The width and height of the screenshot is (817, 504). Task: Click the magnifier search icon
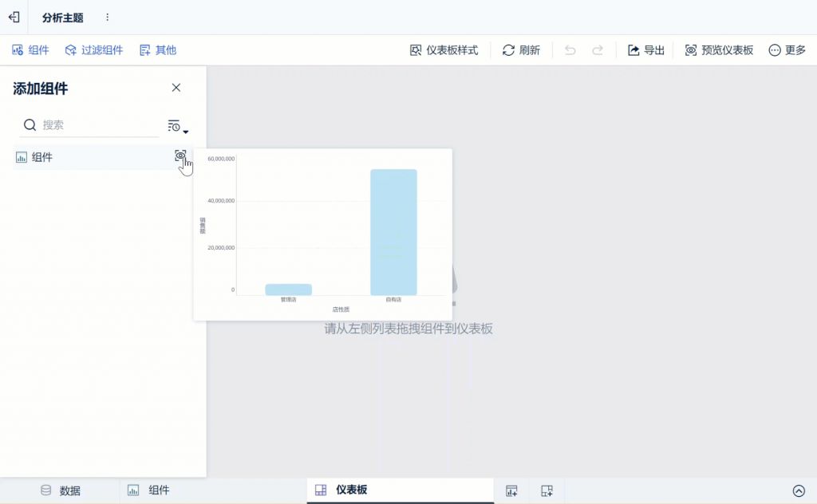click(x=30, y=125)
